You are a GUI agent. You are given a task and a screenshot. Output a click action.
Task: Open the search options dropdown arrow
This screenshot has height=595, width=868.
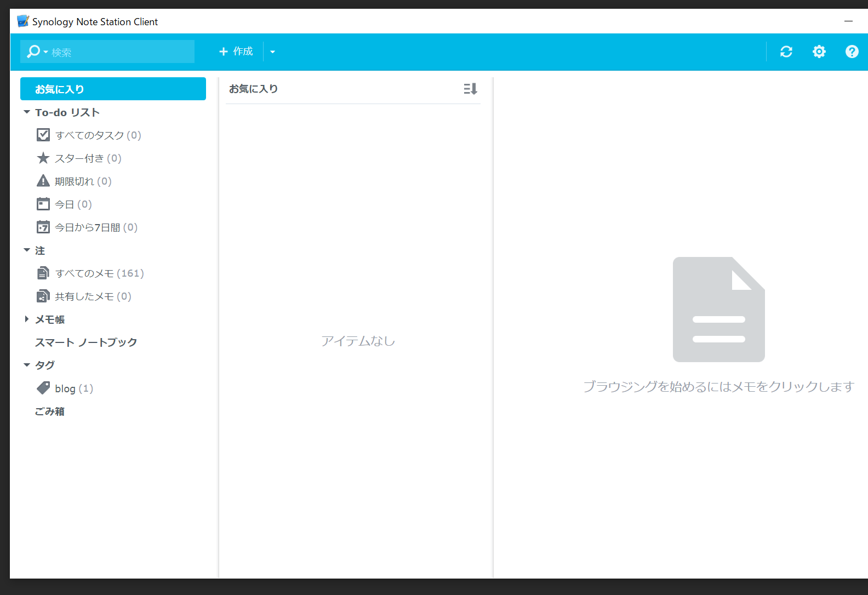click(45, 52)
